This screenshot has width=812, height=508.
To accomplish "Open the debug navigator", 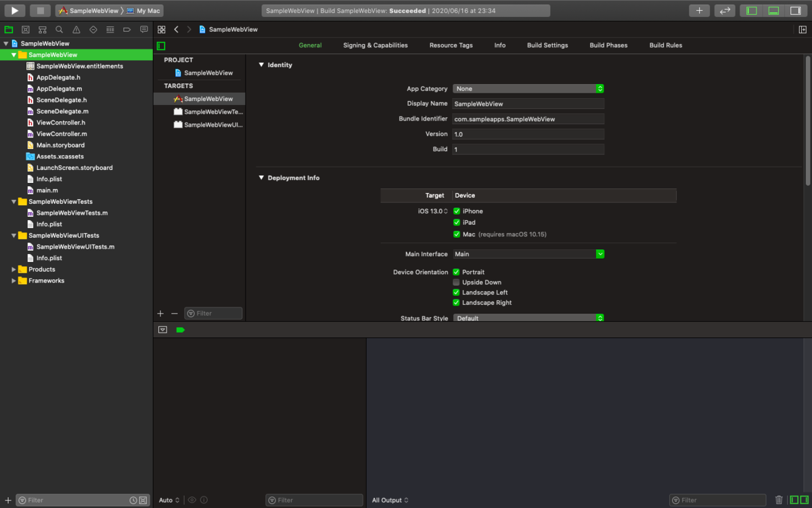I will pyautogui.click(x=110, y=30).
